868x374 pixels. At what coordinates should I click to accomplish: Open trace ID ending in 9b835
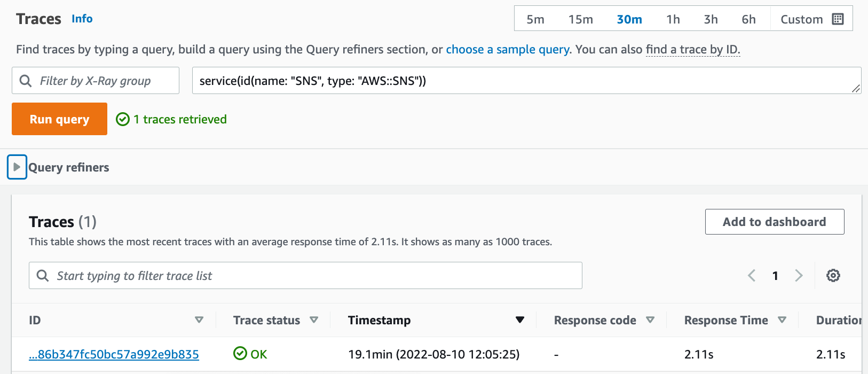[x=114, y=354]
